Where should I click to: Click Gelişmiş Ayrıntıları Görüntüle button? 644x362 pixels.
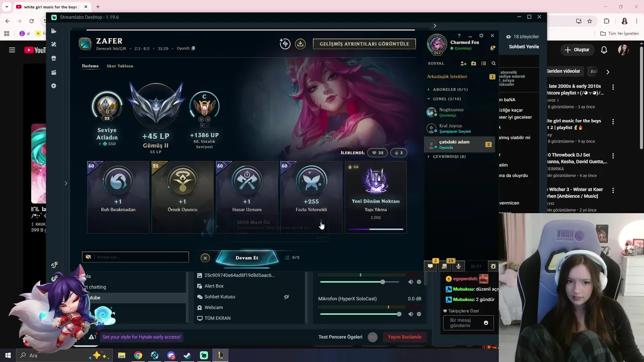(364, 44)
